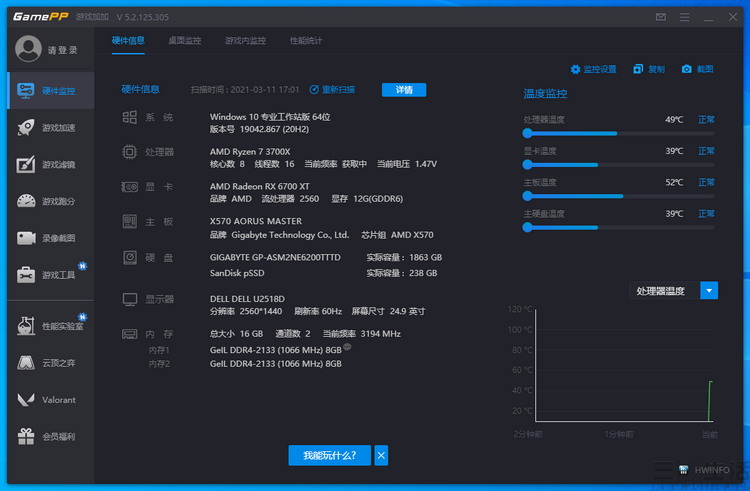Click the 显卡 graphics card icon
Screen dimensions: 750x491
coord(130,187)
